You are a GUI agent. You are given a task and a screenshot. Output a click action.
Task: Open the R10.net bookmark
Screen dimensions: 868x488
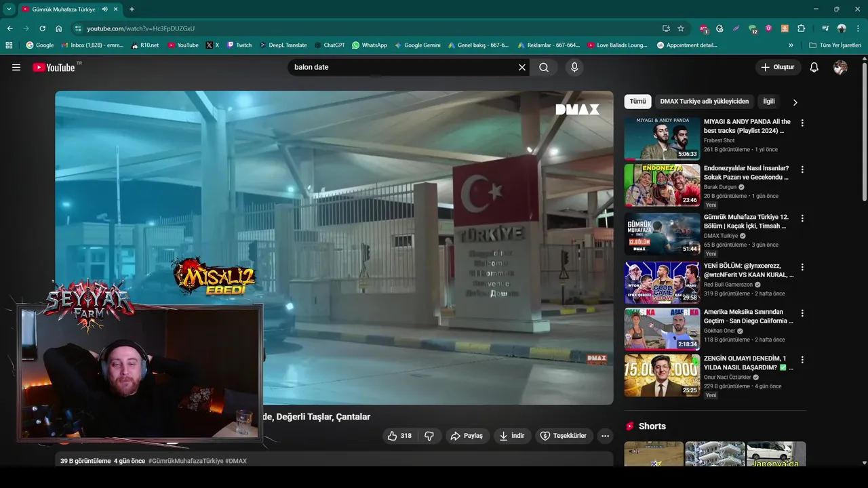(145, 45)
